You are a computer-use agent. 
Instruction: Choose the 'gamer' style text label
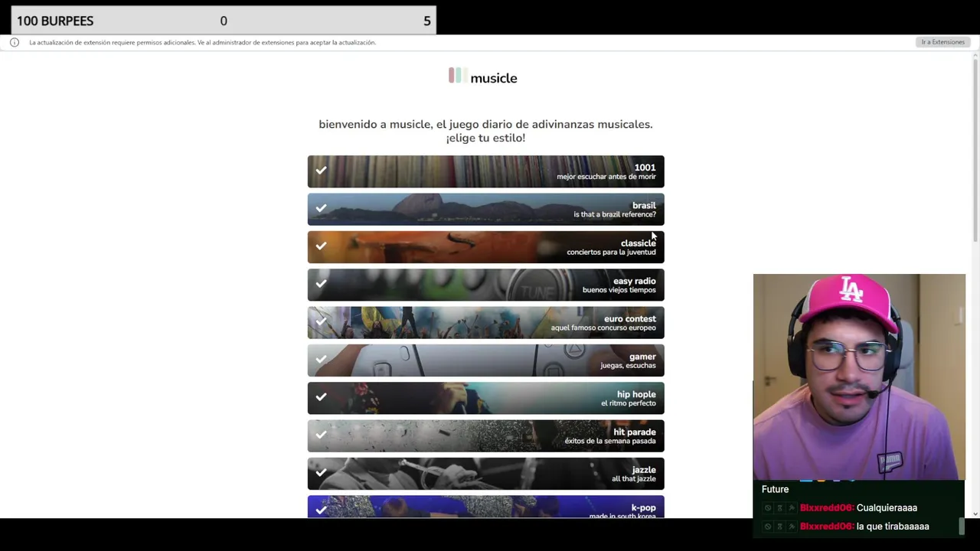point(642,357)
